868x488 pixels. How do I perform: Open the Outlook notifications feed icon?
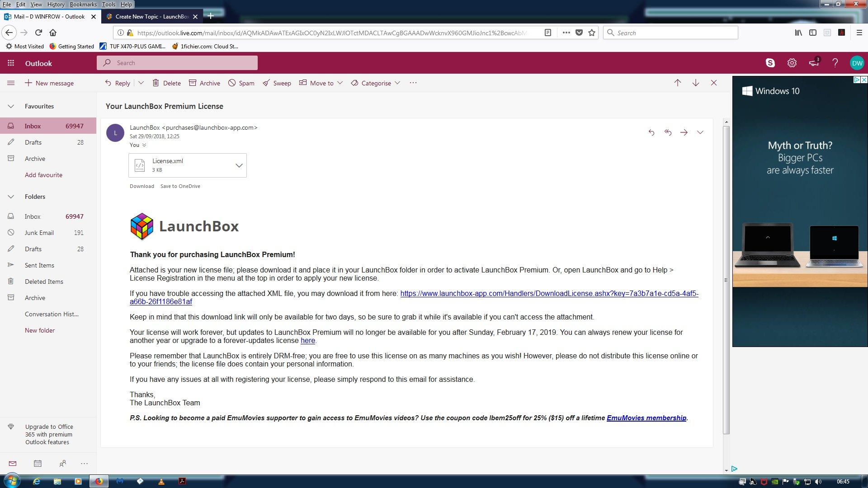[814, 63]
